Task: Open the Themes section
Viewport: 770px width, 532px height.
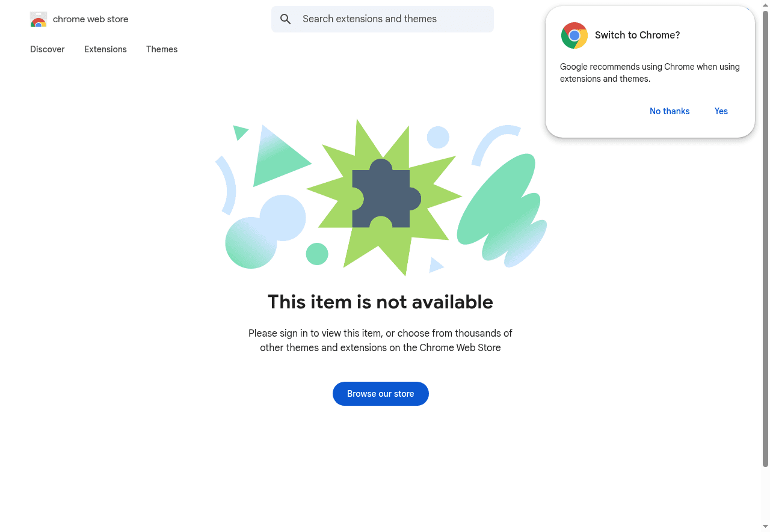Action: click(x=162, y=49)
